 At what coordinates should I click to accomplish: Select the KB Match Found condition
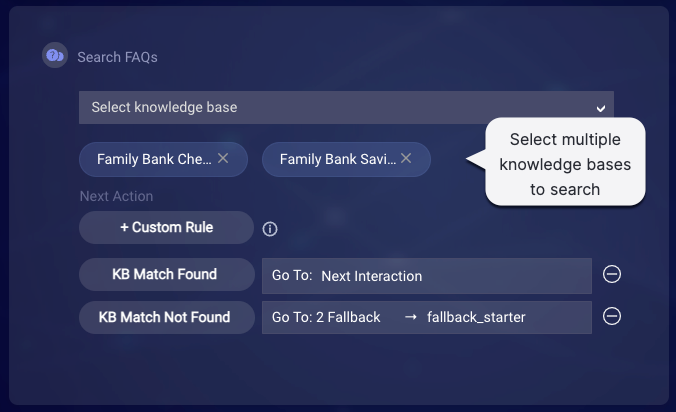167,275
